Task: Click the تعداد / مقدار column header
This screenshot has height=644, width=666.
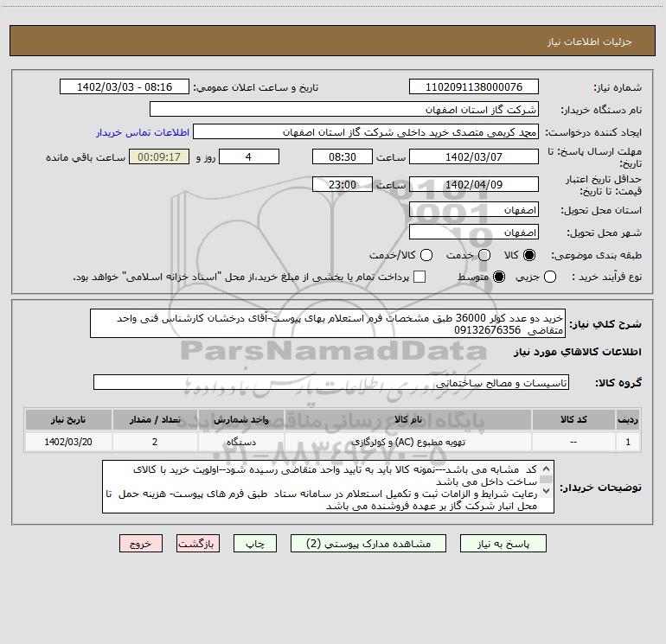Action: 155,419
